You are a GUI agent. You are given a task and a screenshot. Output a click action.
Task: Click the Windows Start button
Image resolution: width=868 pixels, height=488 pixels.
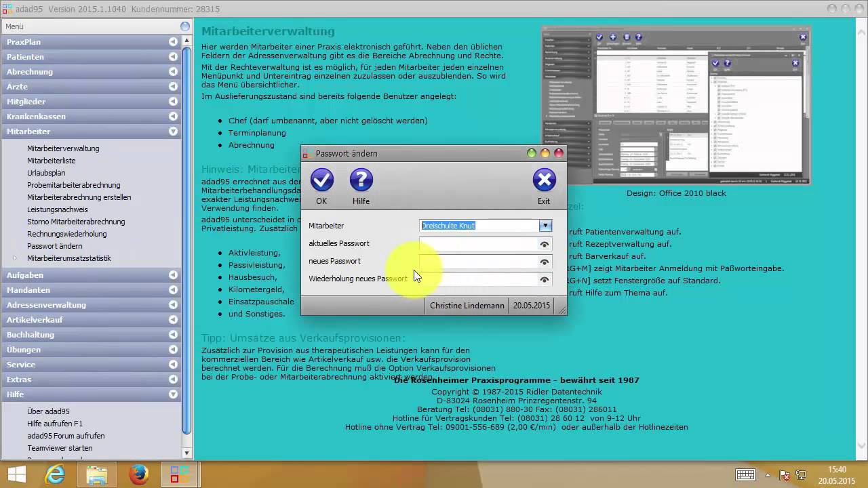[15, 473]
